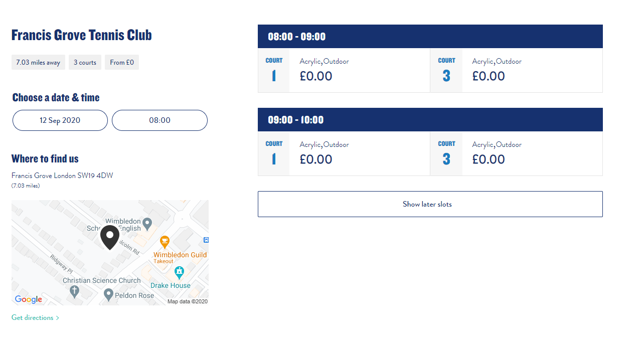Open the Get directions link
644x347 pixels.
pos(33,318)
